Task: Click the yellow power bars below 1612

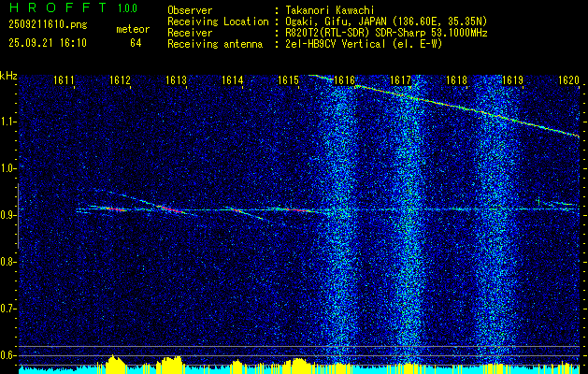Action: click(x=115, y=365)
